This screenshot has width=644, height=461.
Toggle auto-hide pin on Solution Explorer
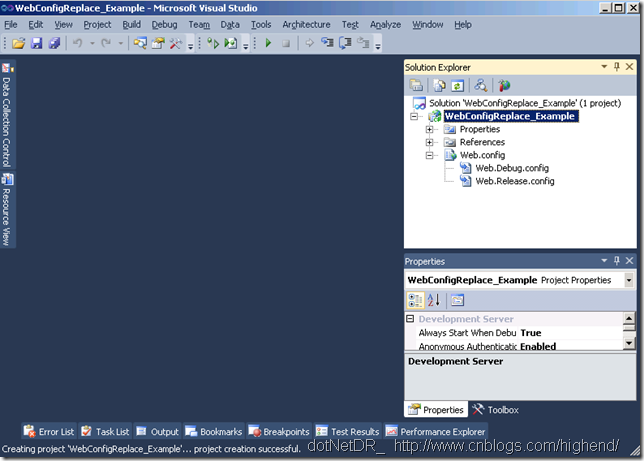coord(616,67)
